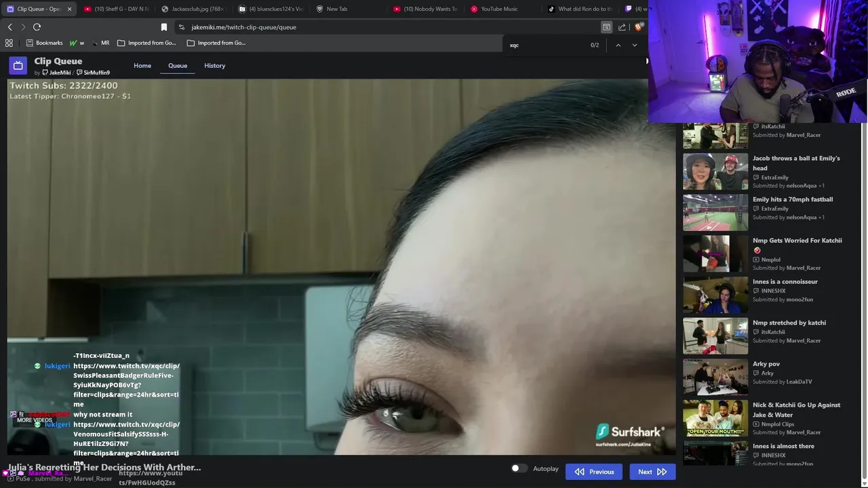868x488 pixels.
Task: Open SirMuffin9 author link
Action: 93,73
